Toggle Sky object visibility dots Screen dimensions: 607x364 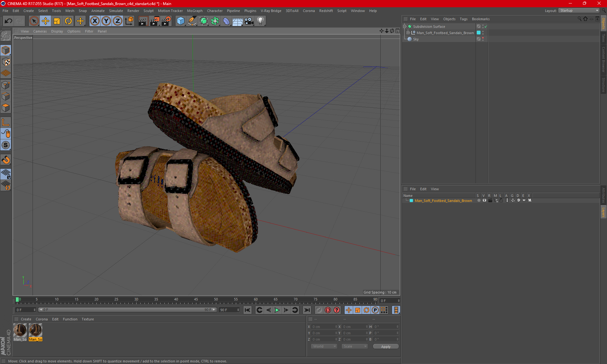click(x=483, y=39)
